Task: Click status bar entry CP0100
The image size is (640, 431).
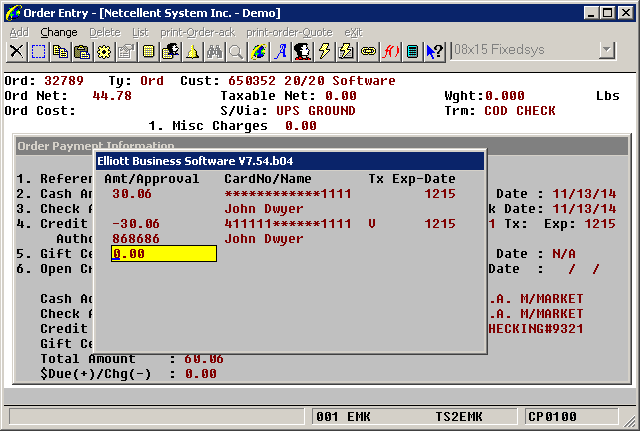Action: pyautogui.click(x=552, y=417)
